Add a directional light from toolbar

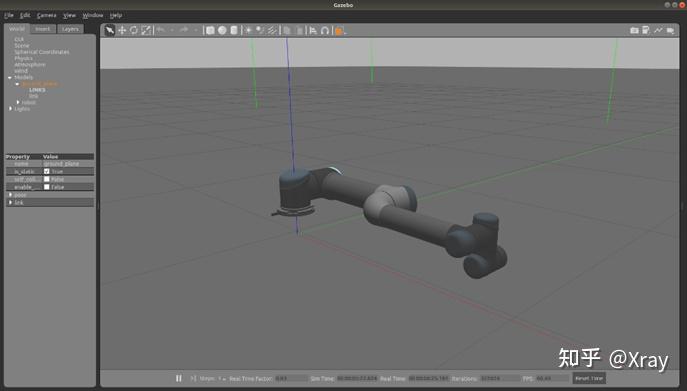pyautogui.click(x=272, y=30)
